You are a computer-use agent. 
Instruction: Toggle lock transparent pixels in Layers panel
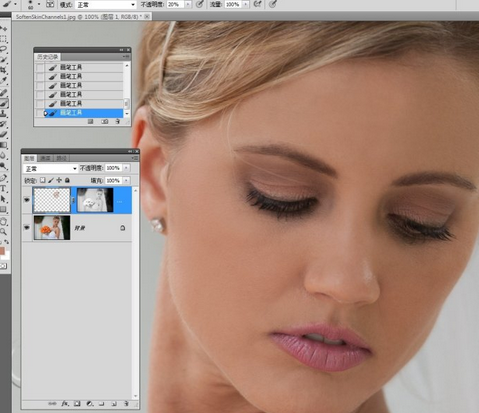43,180
